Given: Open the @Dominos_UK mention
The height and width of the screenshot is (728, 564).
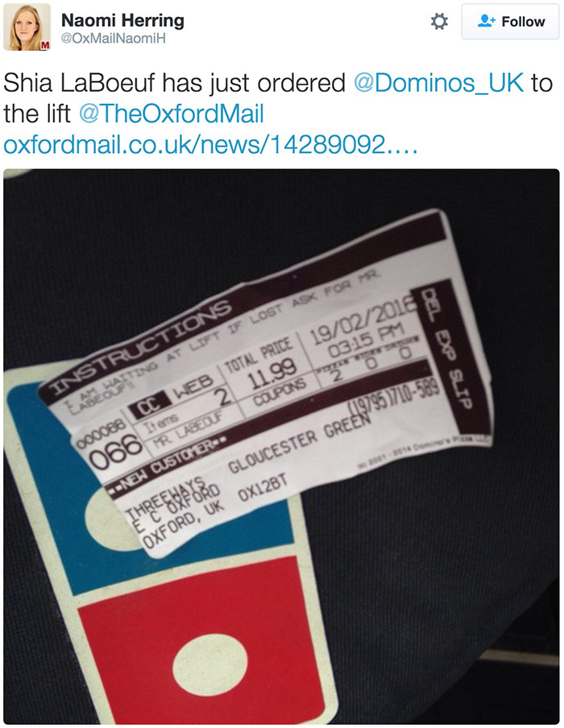Looking at the screenshot, I should (x=438, y=83).
